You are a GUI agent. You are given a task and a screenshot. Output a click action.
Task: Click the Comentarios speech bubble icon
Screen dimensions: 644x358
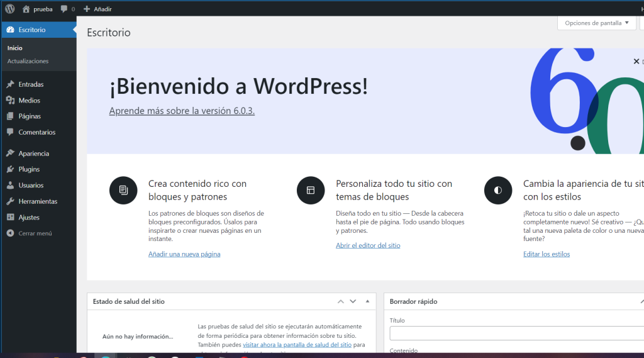(10, 132)
